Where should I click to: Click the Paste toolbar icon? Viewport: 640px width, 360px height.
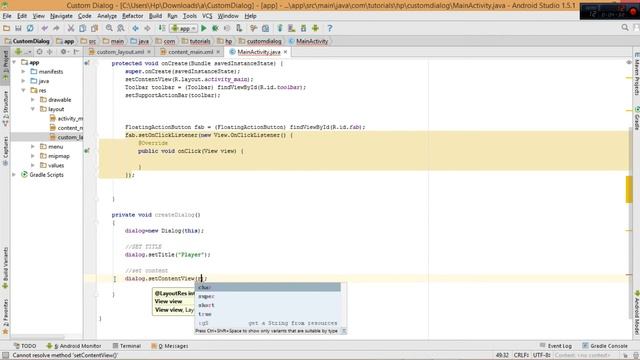click(94, 28)
